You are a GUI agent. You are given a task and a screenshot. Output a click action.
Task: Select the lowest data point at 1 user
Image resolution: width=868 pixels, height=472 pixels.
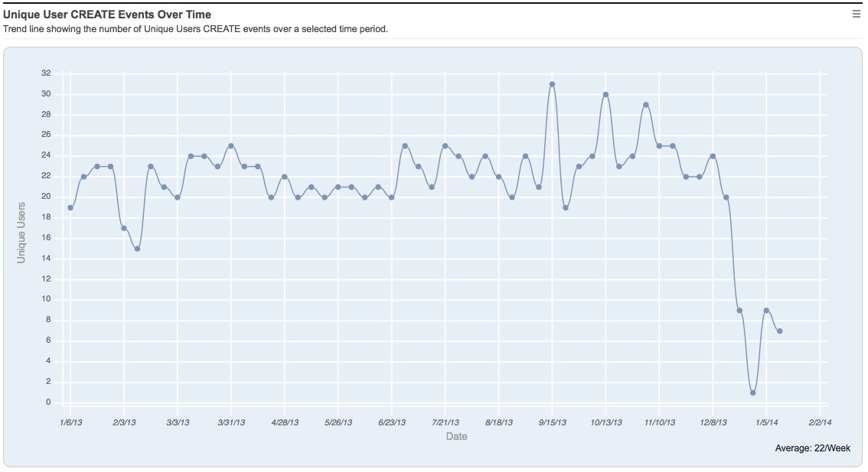point(753,392)
